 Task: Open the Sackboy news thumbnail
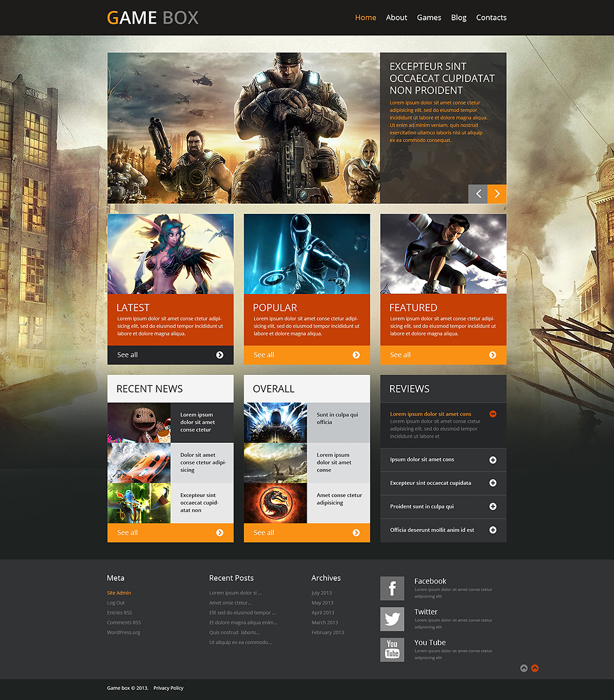[139, 423]
